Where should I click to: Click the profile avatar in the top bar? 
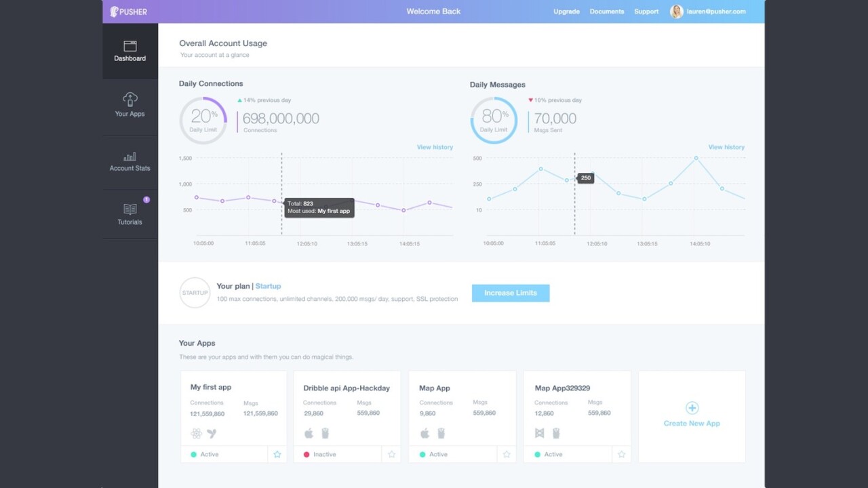676,11
